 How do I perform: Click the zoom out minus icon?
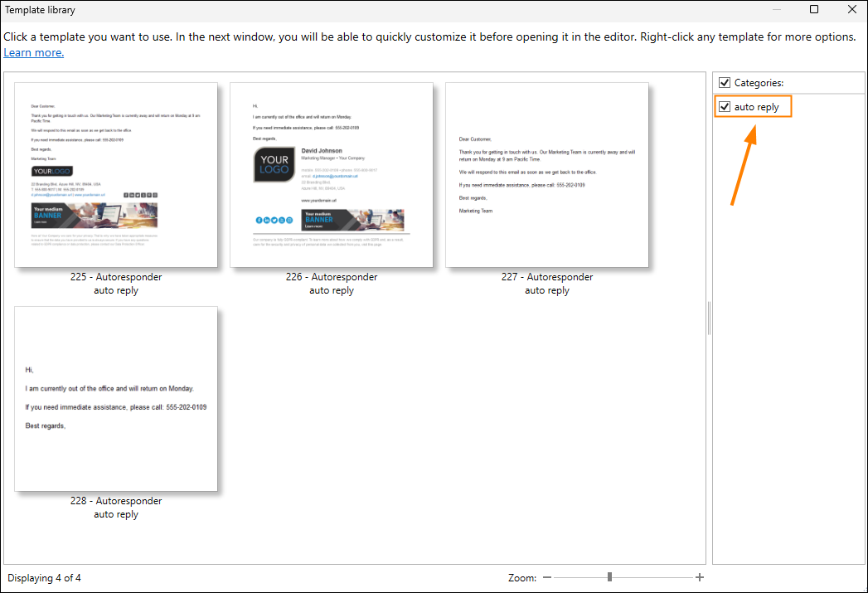point(547,577)
